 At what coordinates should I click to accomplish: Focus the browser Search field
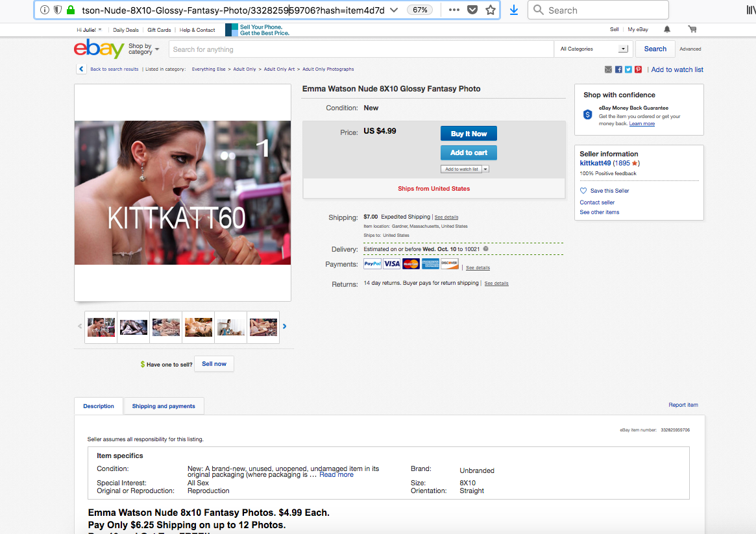click(598, 10)
